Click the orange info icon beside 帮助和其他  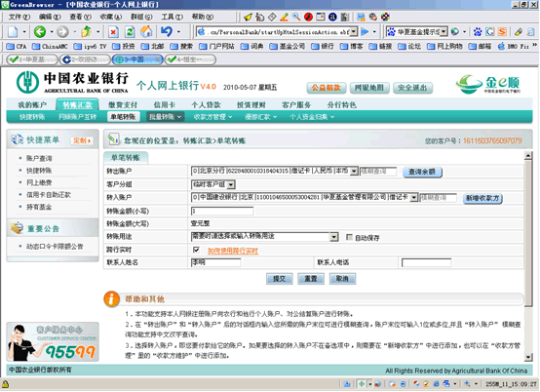pos(111,299)
